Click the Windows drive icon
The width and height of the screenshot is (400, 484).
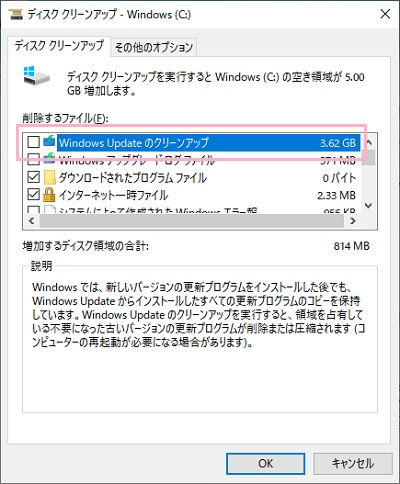coord(37,75)
